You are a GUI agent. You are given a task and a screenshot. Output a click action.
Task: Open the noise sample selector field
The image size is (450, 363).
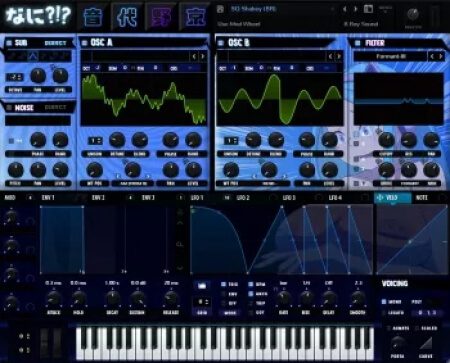[x=38, y=120]
